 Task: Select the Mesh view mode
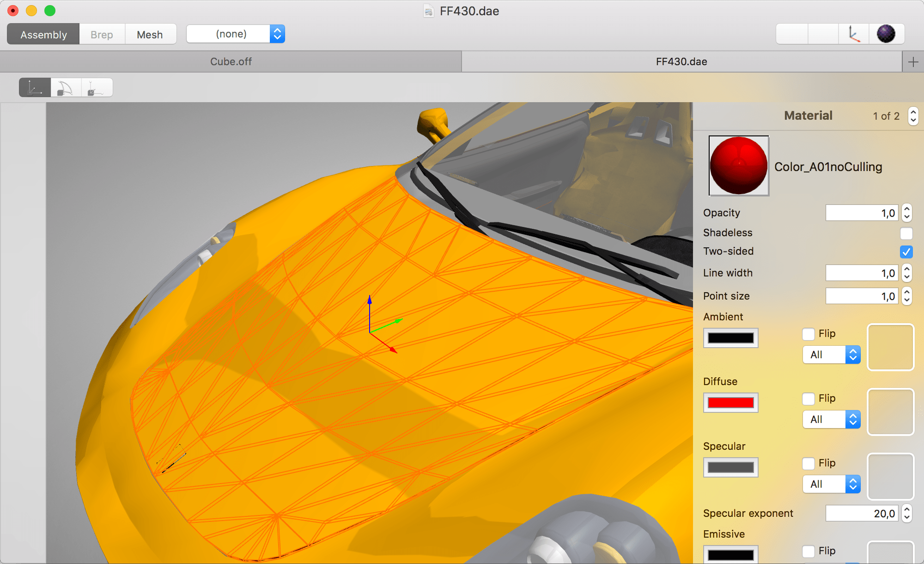click(150, 34)
